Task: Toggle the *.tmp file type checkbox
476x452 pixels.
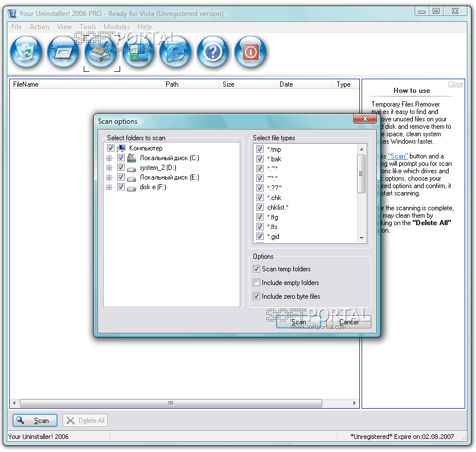Action: click(x=260, y=149)
